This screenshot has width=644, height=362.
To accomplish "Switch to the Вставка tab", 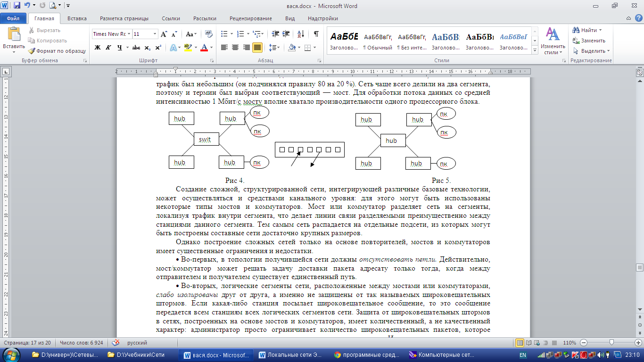I will (77, 18).
